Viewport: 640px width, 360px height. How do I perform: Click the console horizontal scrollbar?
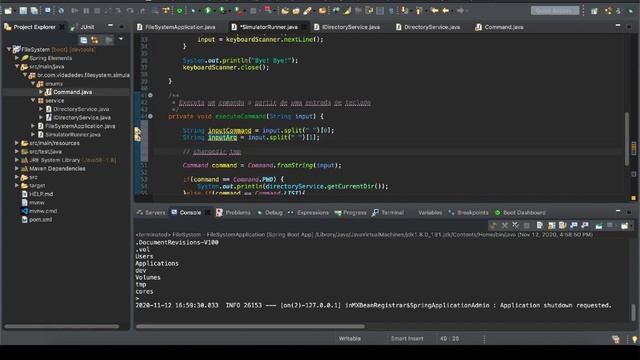[250, 326]
